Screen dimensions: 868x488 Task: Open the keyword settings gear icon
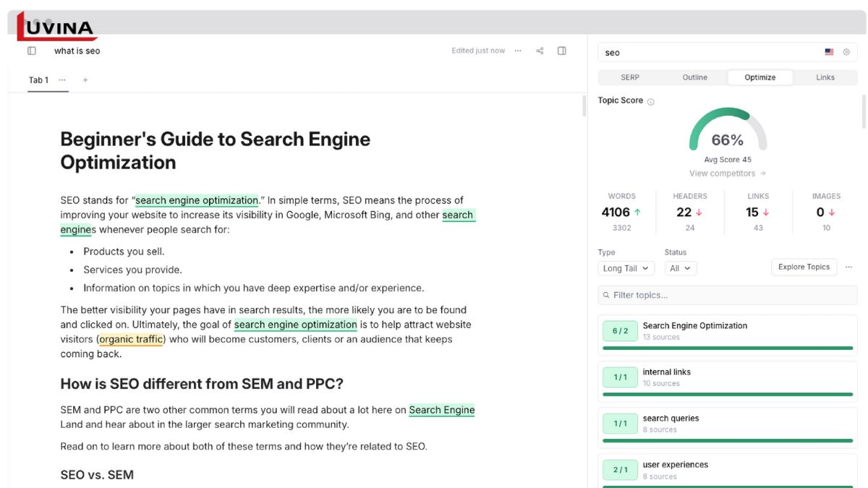[846, 52]
